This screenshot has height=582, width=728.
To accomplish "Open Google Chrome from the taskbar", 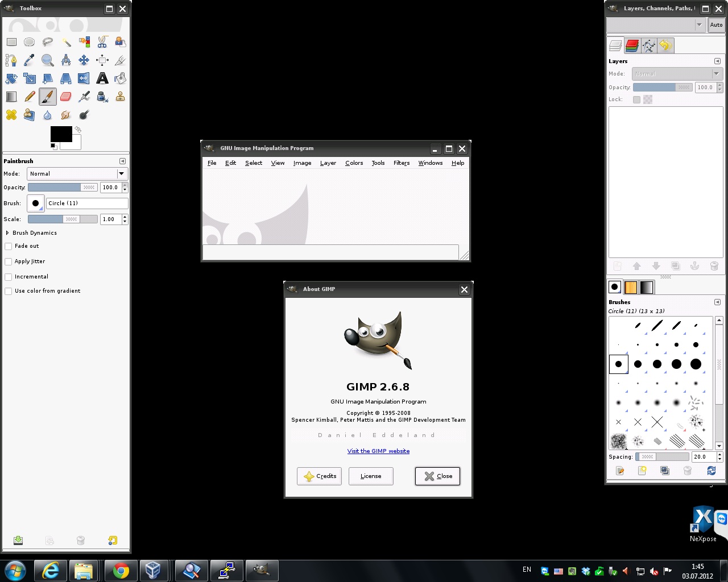I will [121, 571].
